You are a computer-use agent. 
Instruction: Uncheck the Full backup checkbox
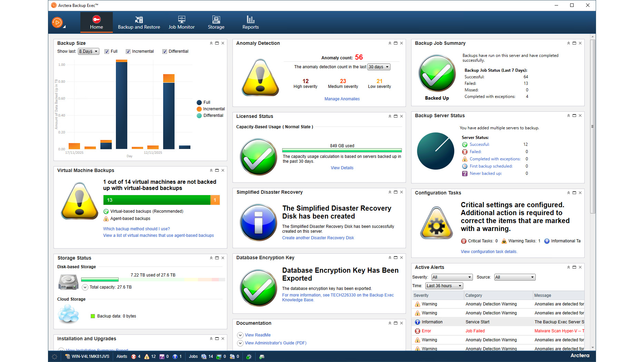107,51
